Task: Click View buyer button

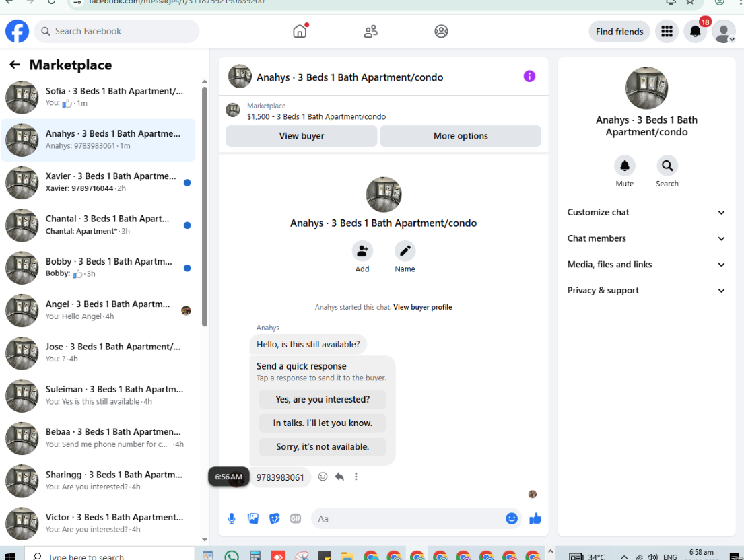Action: (301, 136)
